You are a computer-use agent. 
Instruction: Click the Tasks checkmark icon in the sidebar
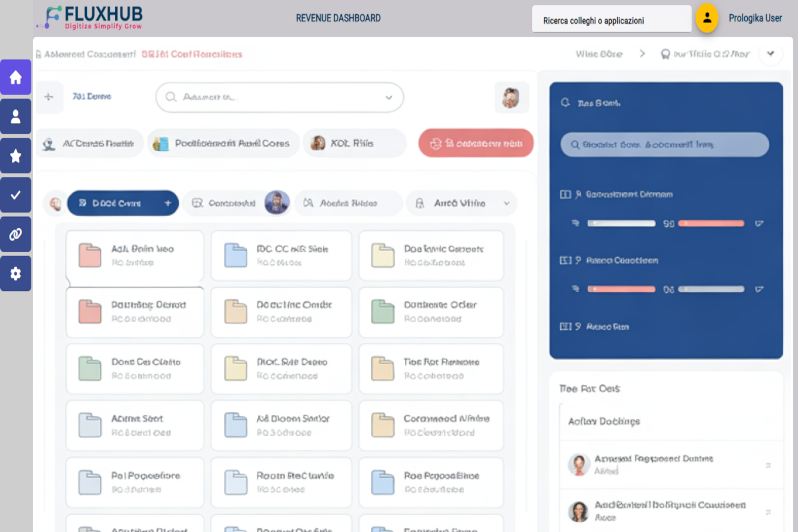(x=16, y=194)
